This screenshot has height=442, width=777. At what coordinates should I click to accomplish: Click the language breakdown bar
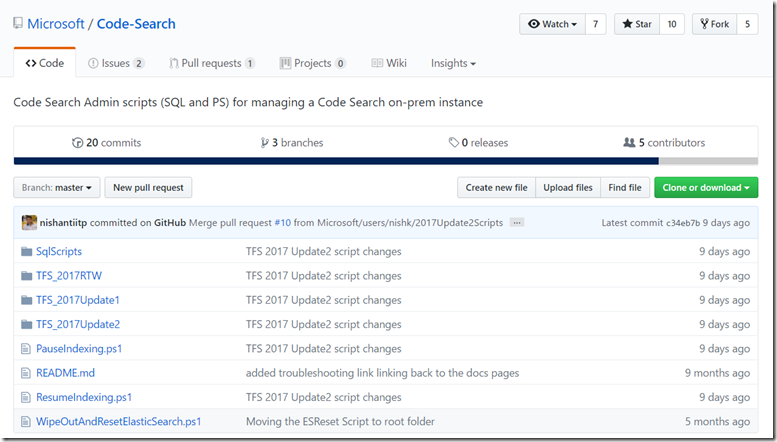tap(386, 161)
